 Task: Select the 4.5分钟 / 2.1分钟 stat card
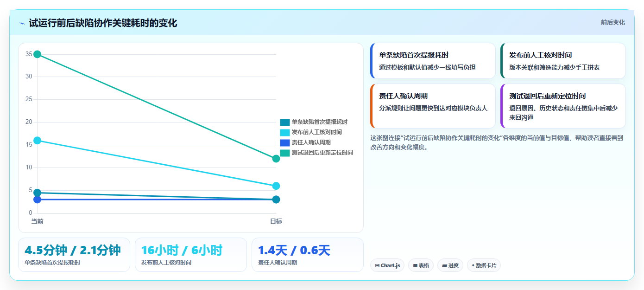click(74, 255)
